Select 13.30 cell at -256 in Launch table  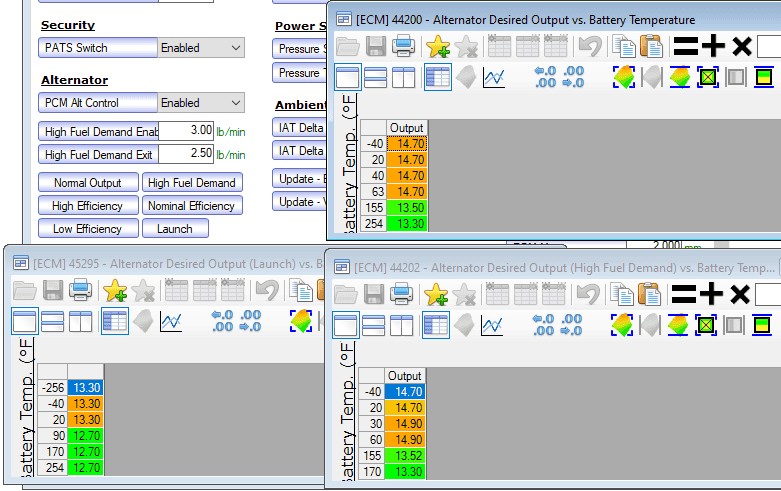[86, 388]
